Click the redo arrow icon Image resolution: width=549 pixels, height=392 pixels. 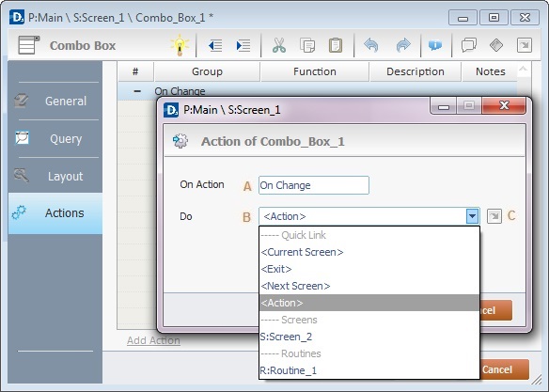[x=403, y=45]
